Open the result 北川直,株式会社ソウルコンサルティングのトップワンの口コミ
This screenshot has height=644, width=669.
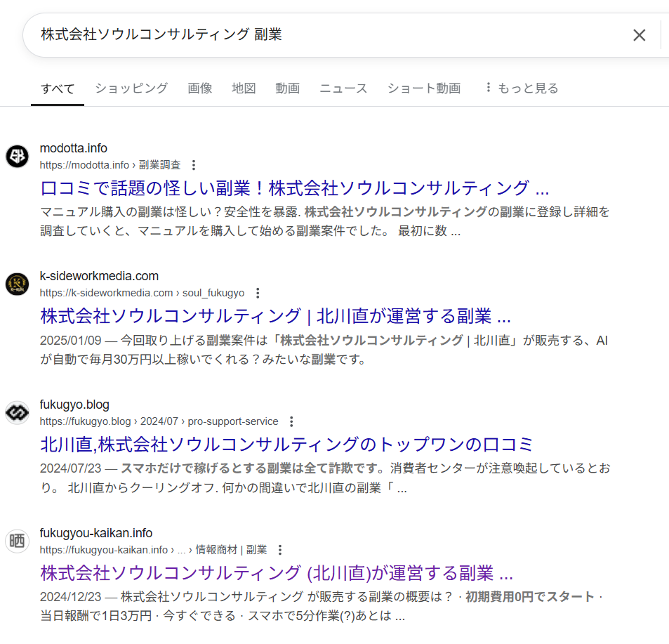click(286, 445)
